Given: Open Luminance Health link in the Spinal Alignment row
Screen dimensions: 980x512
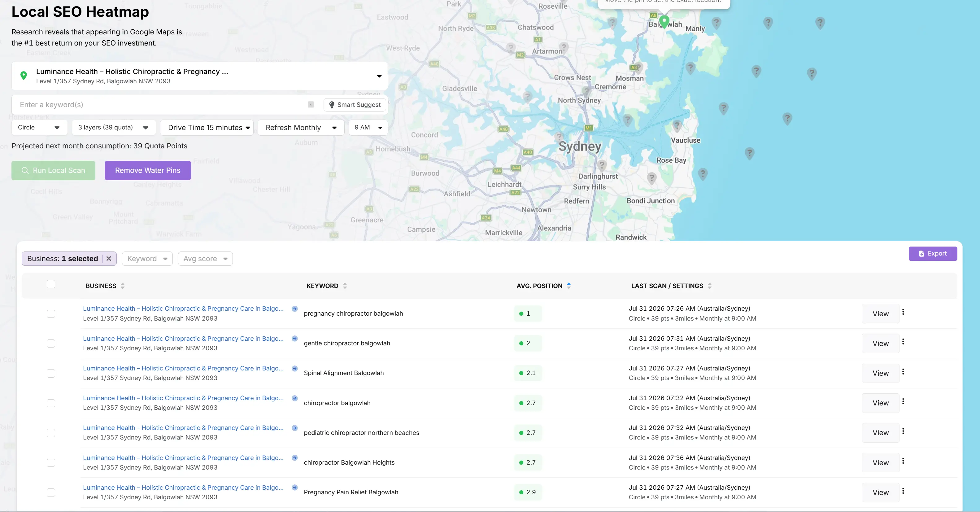Looking at the screenshot, I should (183, 368).
